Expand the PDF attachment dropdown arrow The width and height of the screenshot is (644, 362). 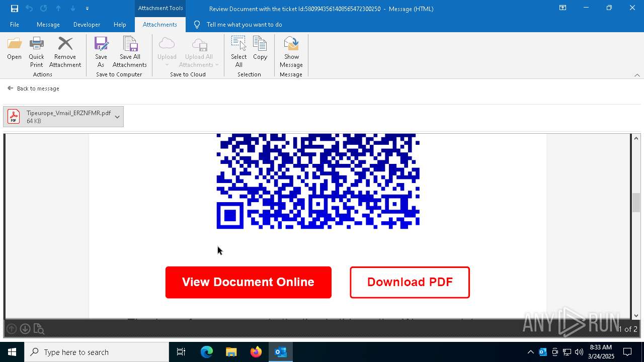pos(117,117)
